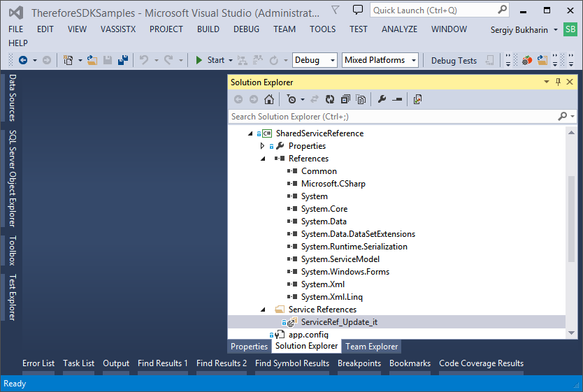
Task: Collapse the SharedServiceReference project node
Action: [250, 133]
